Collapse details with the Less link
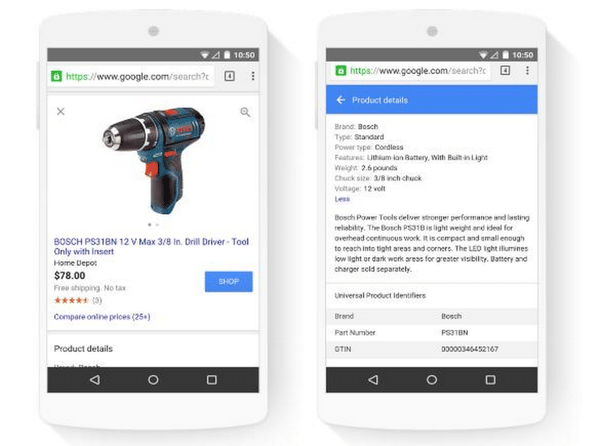Viewport: 600px width, 446px height. click(x=342, y=199)
